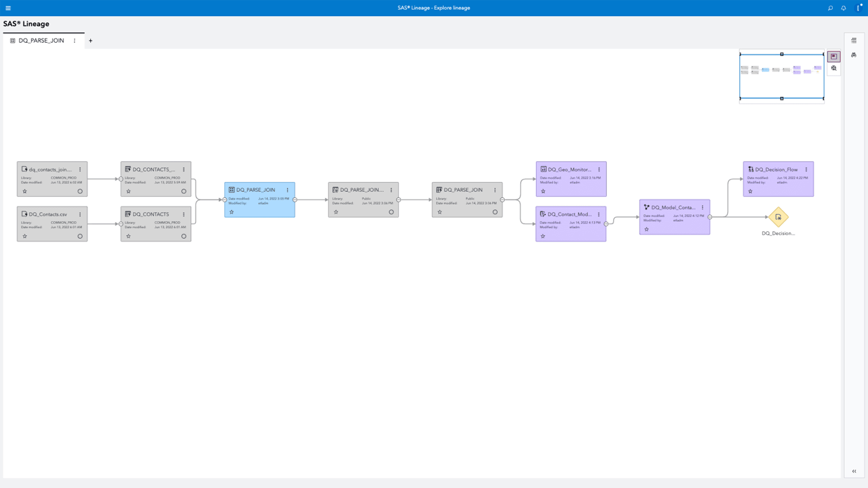The image size is (868, 488).
Task: Click the grid view icon in right sidebar
Action: coord(854,40)
